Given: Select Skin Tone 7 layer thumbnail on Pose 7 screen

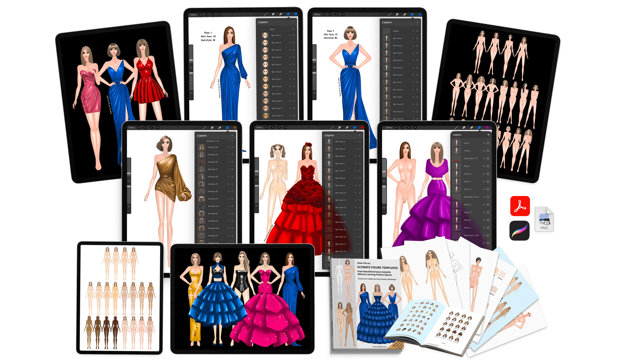Looking at the screenshot, I should click(387, 83).
